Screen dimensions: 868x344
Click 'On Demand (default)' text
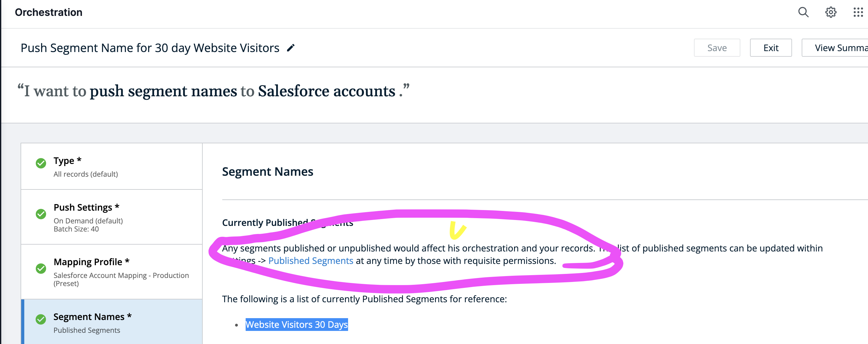[x=88, y=221]
